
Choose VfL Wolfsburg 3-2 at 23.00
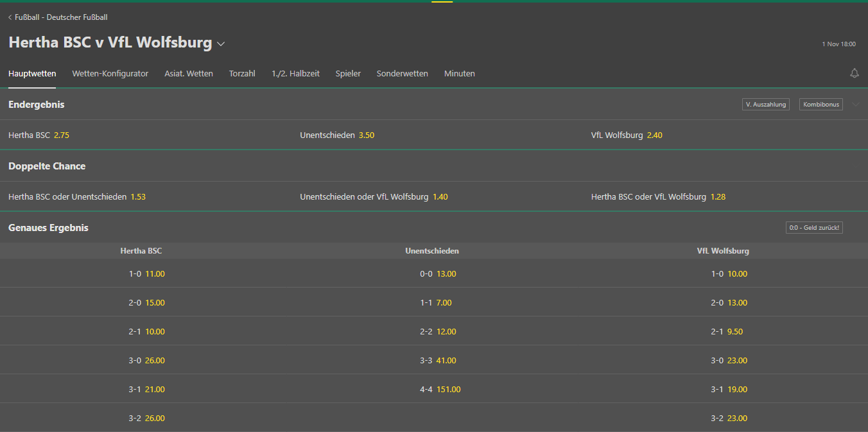729,418
